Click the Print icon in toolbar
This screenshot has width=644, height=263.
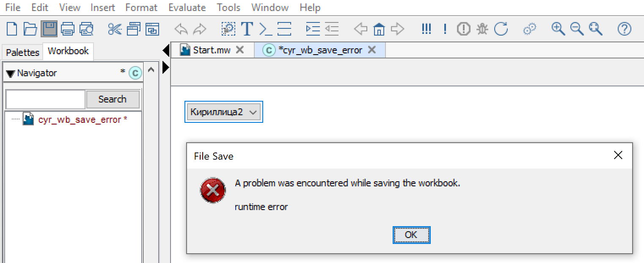(x=68, y=29)
